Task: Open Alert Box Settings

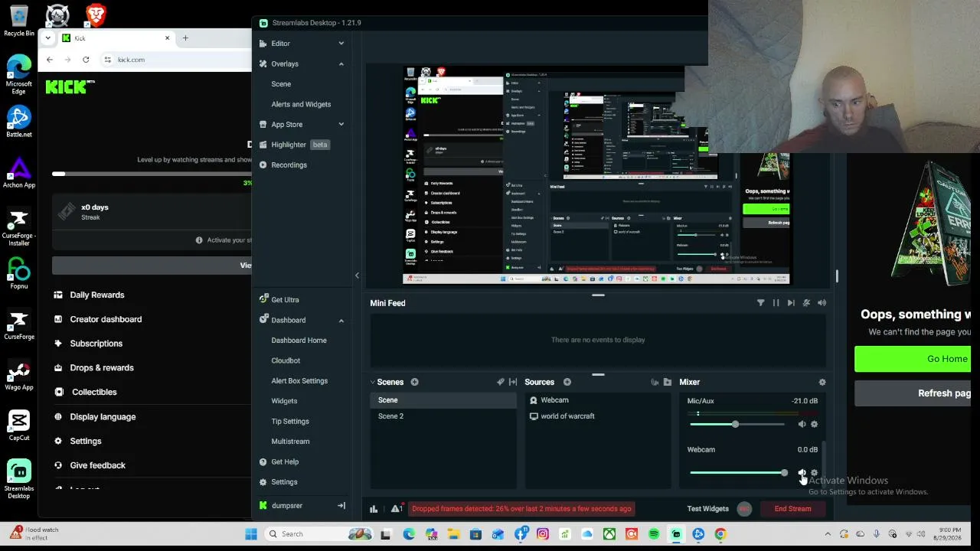Action: [299, 381]
